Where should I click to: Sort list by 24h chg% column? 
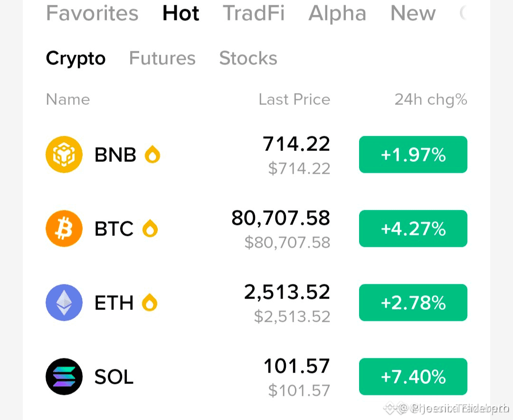point(430,99)
